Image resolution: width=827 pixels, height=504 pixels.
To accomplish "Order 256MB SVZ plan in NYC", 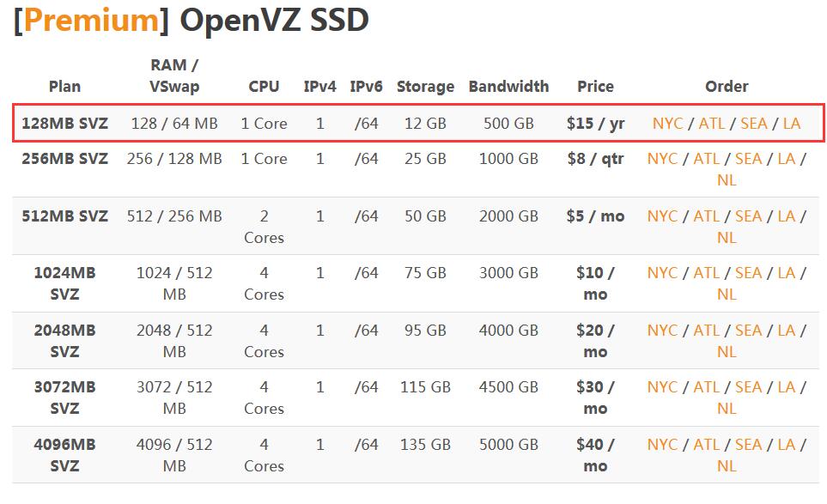I will (662, 159).
